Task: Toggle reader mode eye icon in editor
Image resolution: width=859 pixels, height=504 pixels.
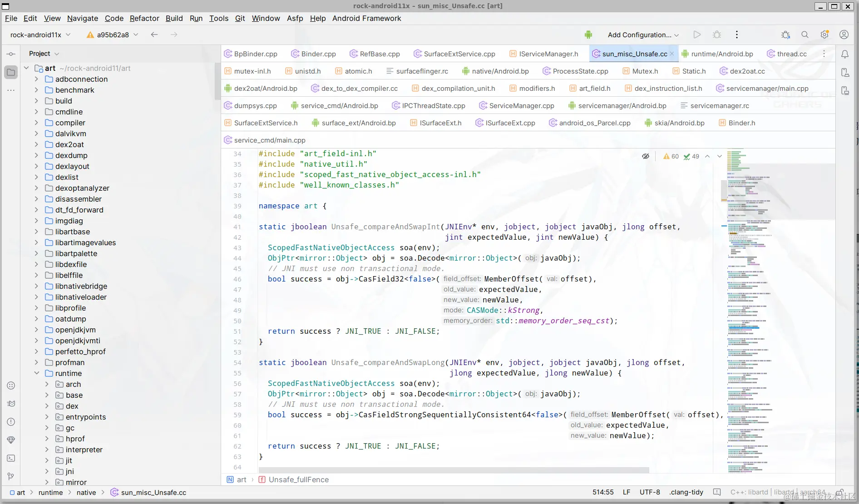Action: pos(646,156)
